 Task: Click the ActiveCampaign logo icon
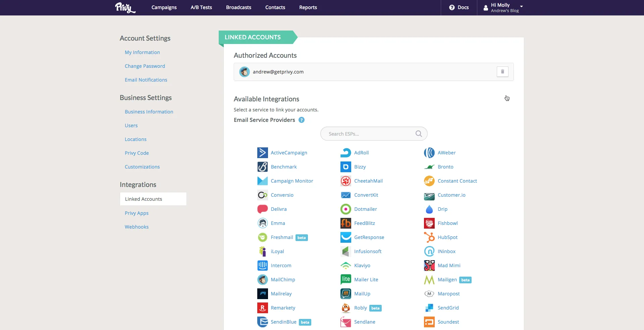tap(262, 153)
